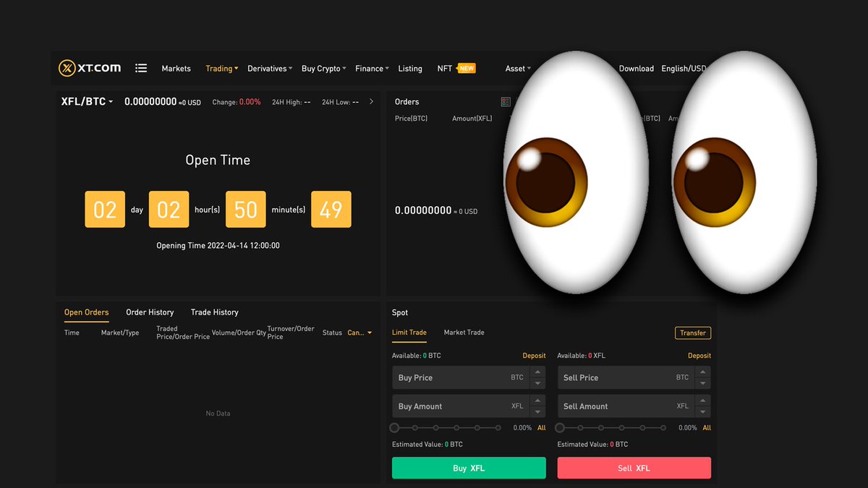Viewport: 868px width, 488px height.
Task: Decrease Sell Price with down arrow
Action: (x=702, y=383)
